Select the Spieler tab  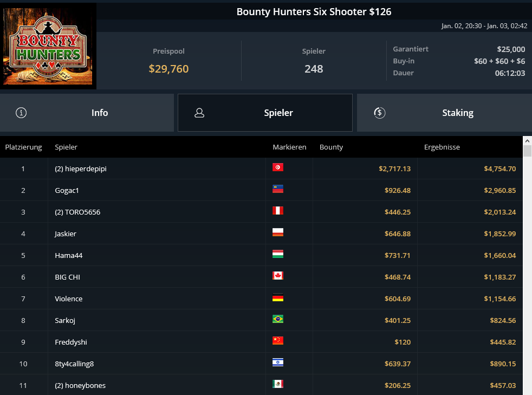(265, 113)
